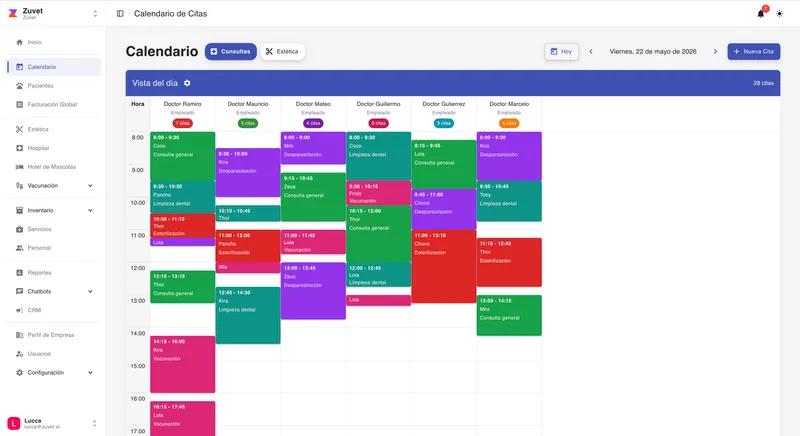Open Thor 10:30 - 11:15 Esterilización appointment

point(183,225)
